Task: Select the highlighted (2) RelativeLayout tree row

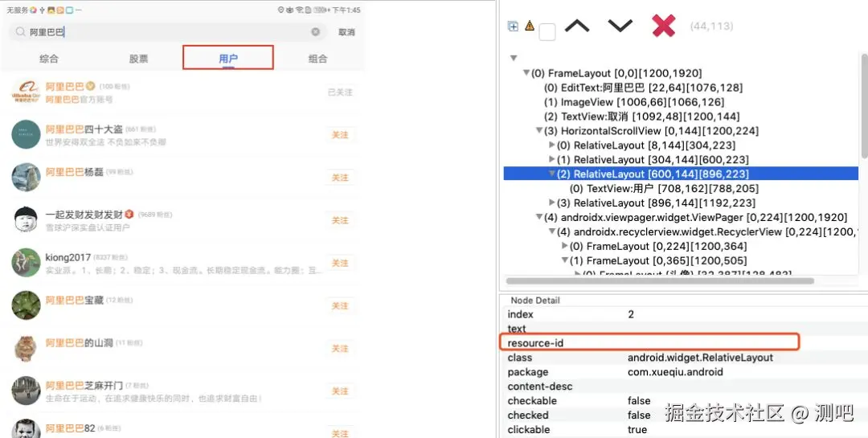Action: [x=681, y=174]
